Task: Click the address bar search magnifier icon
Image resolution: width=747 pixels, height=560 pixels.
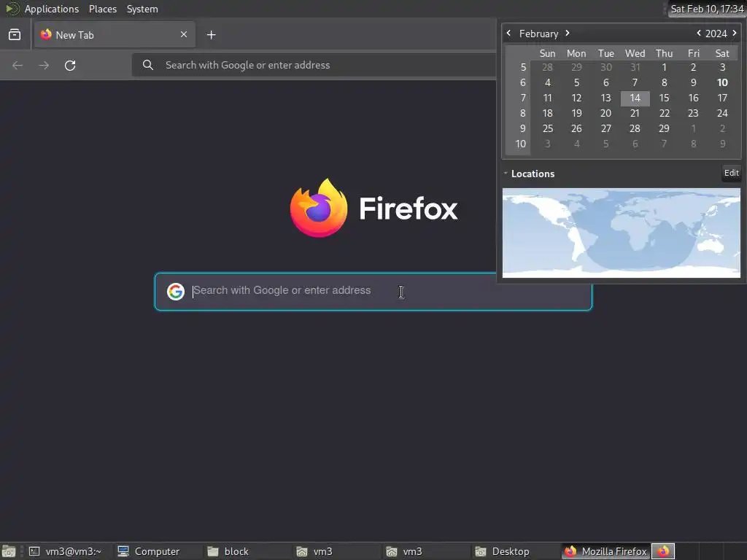Action: coord(148,65)
